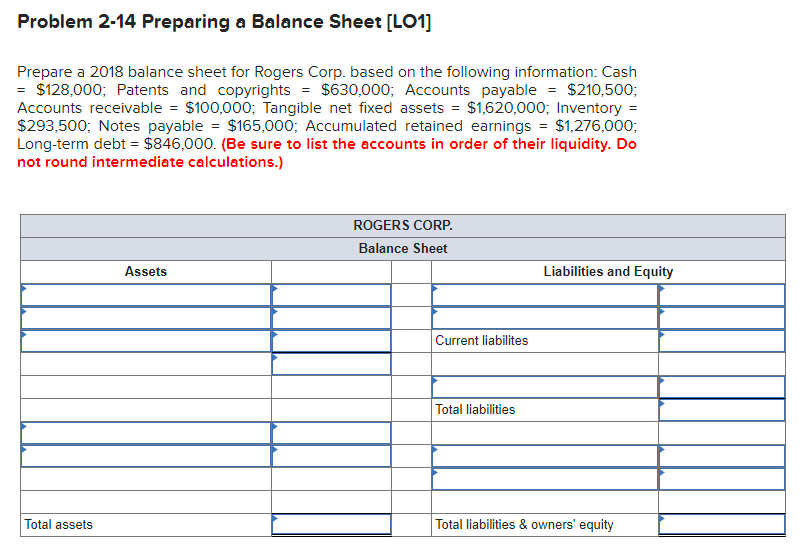Select the first fixed asset amount field

point(331,433)
